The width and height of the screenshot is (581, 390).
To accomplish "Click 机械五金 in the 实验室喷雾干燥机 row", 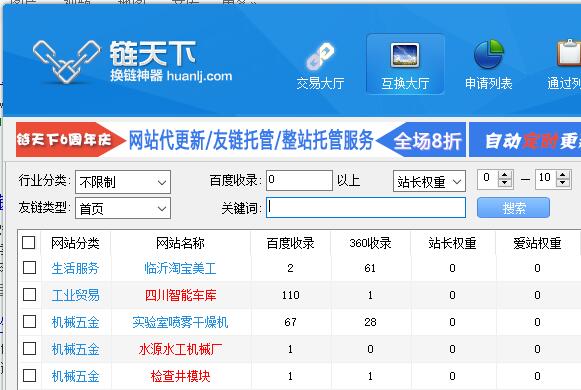I will click(x=75, y=322).
